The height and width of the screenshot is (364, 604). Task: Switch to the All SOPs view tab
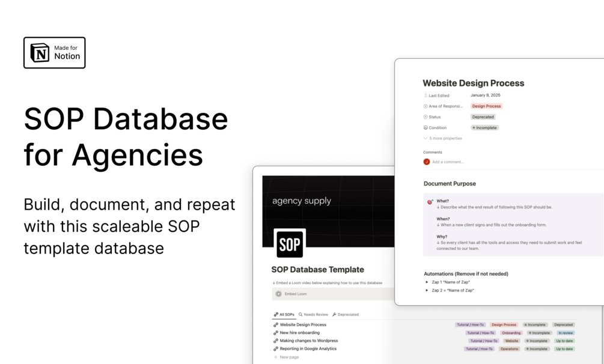(x=284, y=315)
